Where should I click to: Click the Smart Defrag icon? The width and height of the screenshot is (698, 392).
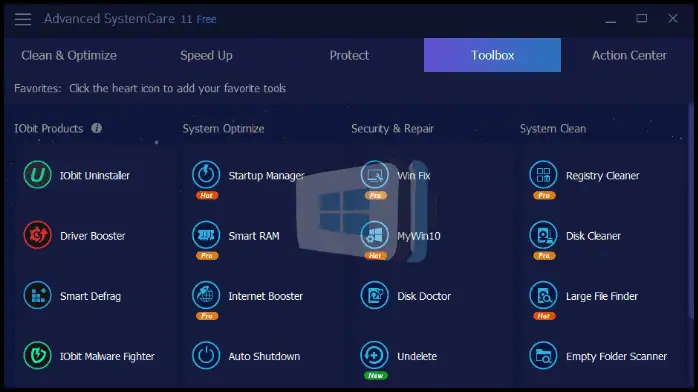(x=37, y=295)
